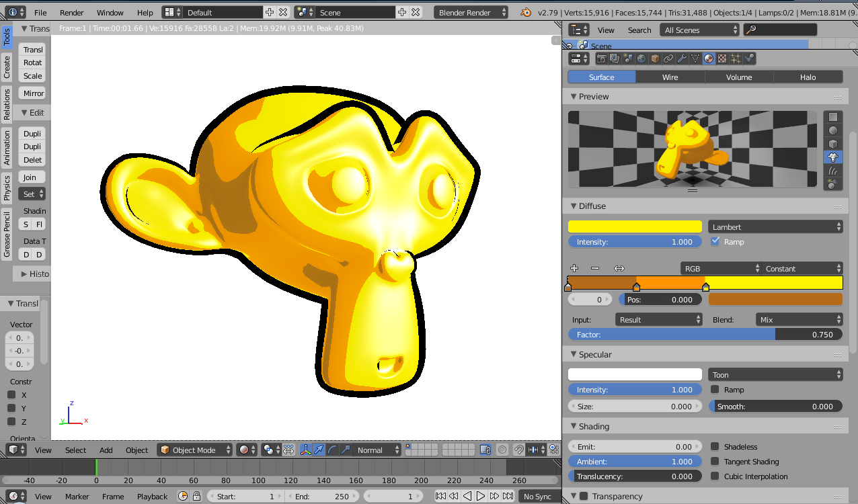This screenshot has height=504, width=858.
Task: Click the Join button
Action: point(32,177)
